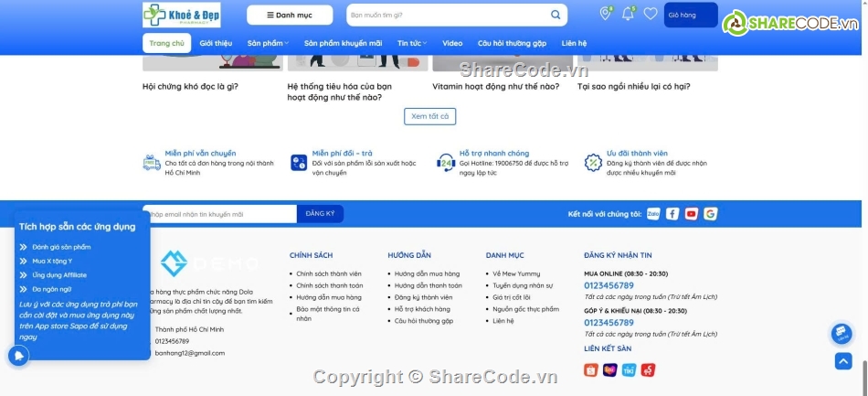868x396 pixels.
Task: Click the Mua Online phone number 0123456789
Action: point(609,285)
